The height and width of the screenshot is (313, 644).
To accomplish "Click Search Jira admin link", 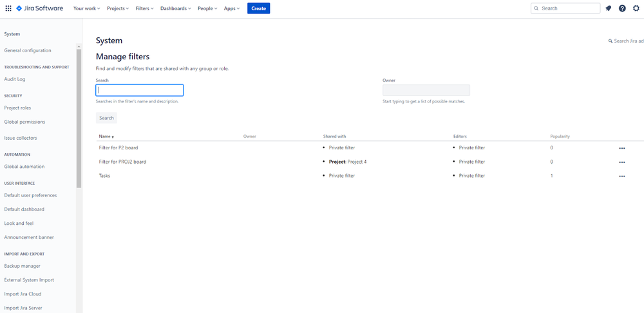I will pos(626,41).
